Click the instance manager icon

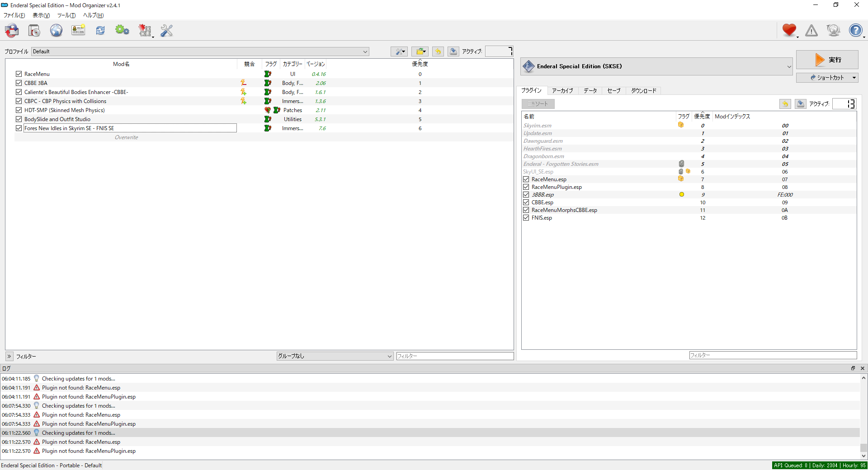tap(12, 31)
